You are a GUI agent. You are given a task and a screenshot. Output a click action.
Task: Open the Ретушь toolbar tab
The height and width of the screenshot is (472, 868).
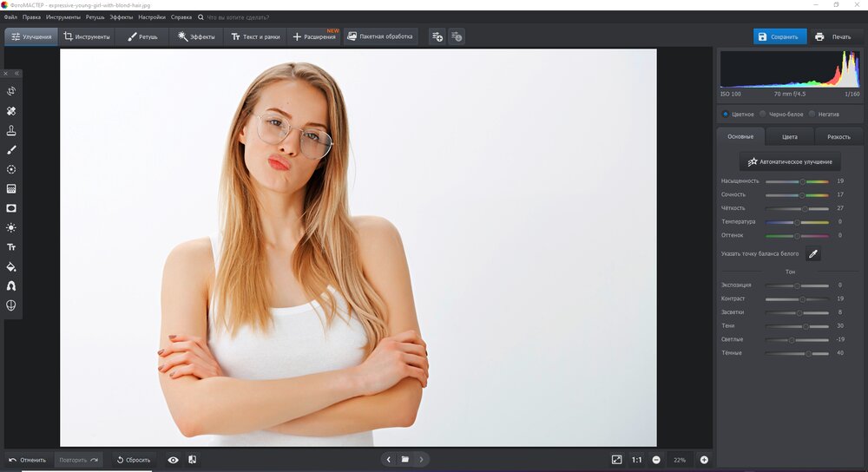(144, 36)
